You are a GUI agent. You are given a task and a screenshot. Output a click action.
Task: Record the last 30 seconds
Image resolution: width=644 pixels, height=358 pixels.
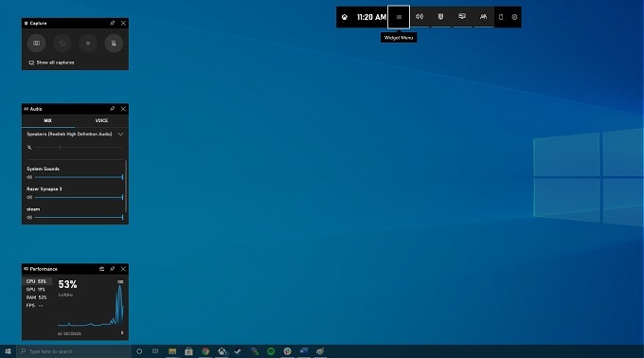(62, 44)
